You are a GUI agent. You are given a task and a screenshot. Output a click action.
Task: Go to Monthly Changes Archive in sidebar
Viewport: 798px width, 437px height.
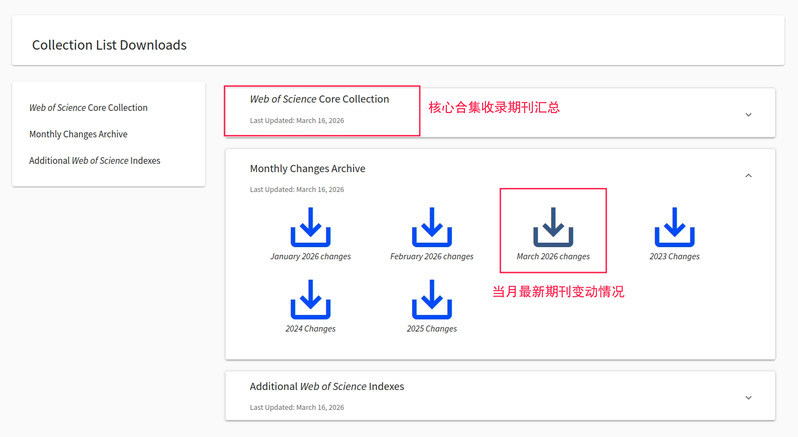(x=78, y=134)
